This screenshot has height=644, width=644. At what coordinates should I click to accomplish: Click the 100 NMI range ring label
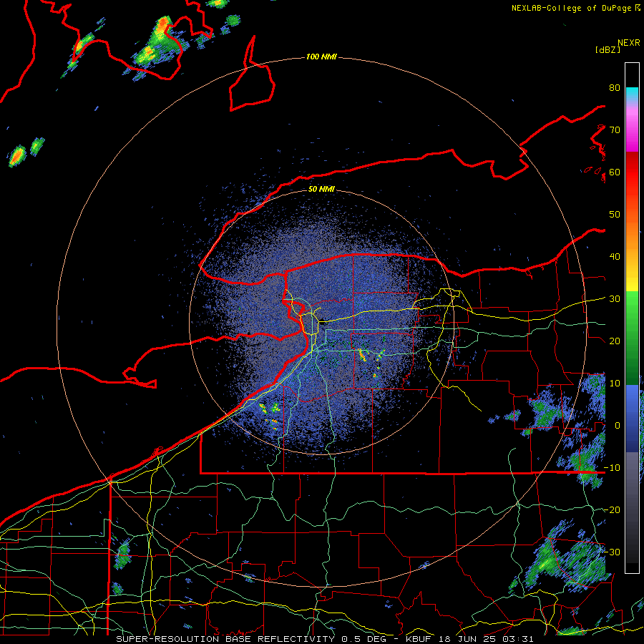coord(321,57)
